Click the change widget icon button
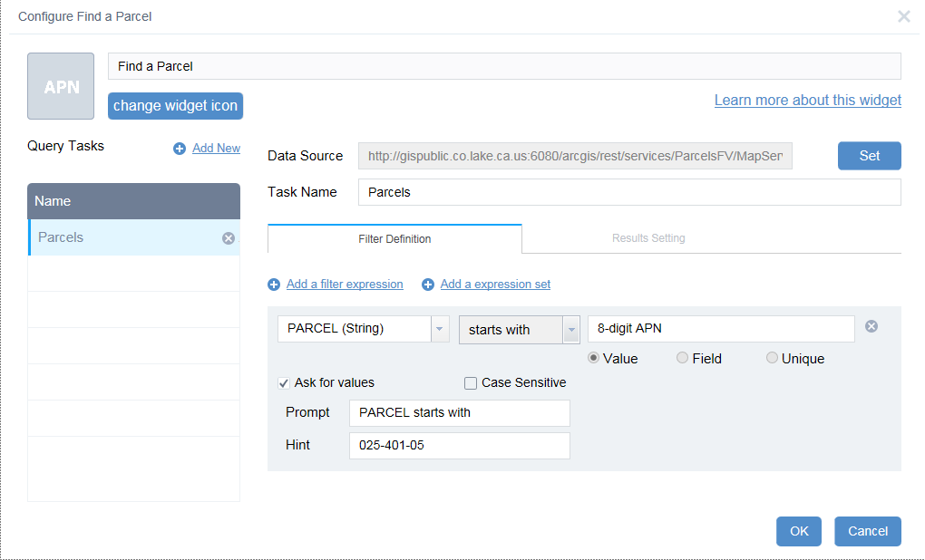Image resolution: width=925 pixels, height=560 pixels. pyautogui.click(x=175, y=106)
